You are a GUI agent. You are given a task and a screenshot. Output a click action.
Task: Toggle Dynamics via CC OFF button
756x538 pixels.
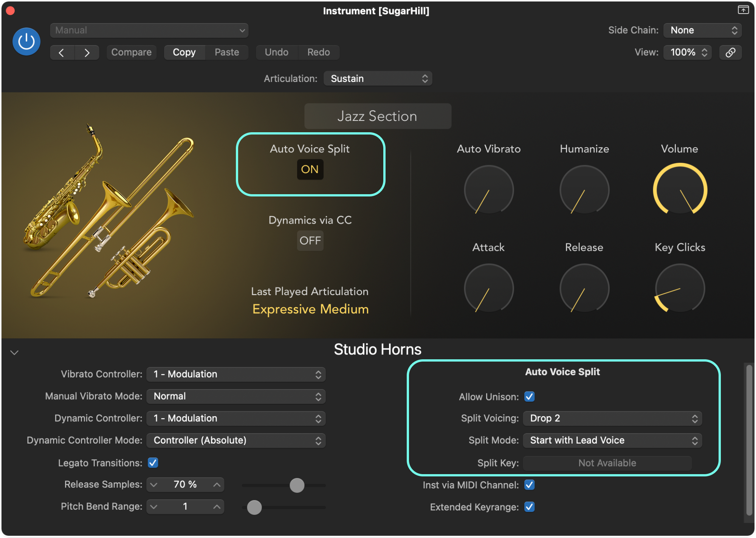tap(310, 241)
